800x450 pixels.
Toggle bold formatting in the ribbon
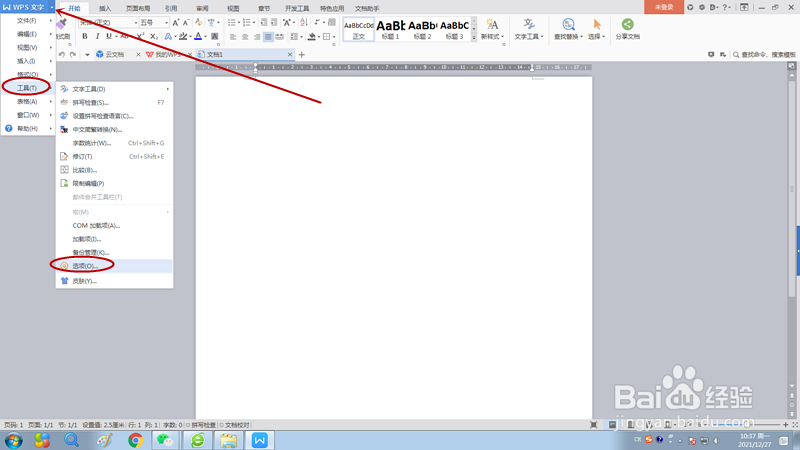pos(85,36)
